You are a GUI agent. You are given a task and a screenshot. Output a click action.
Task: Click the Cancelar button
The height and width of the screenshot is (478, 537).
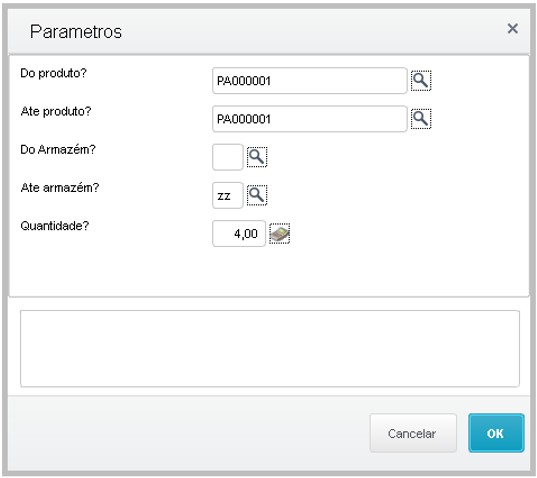(x=413, y=433)
